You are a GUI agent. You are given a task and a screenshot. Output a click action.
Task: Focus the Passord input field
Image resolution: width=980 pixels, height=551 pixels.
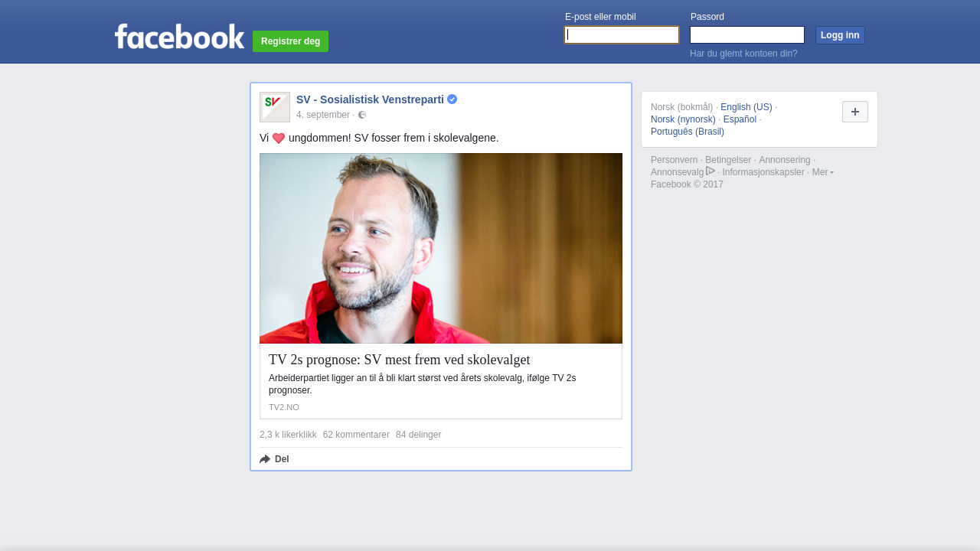click(747, 35)
